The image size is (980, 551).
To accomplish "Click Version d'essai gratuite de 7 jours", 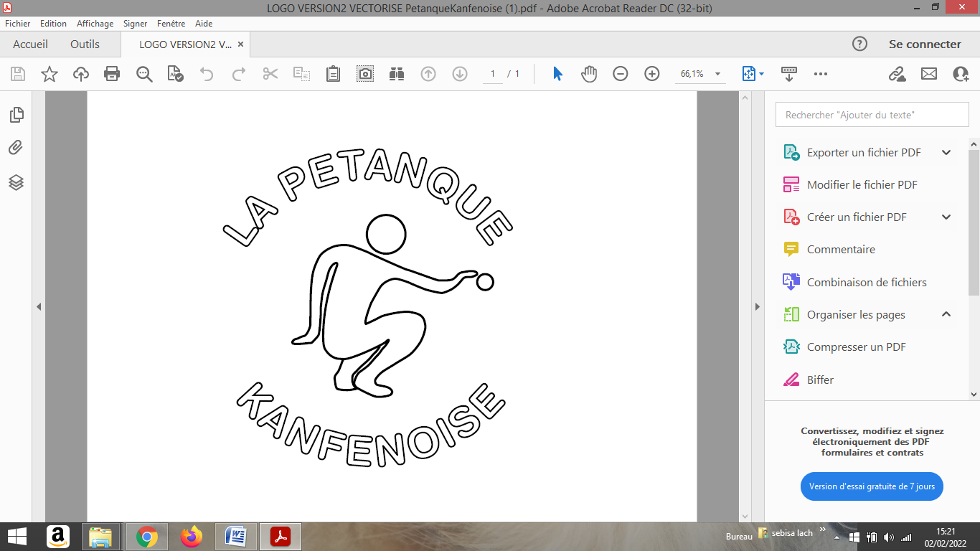I will pyautogui.click(x=872, y=486).
